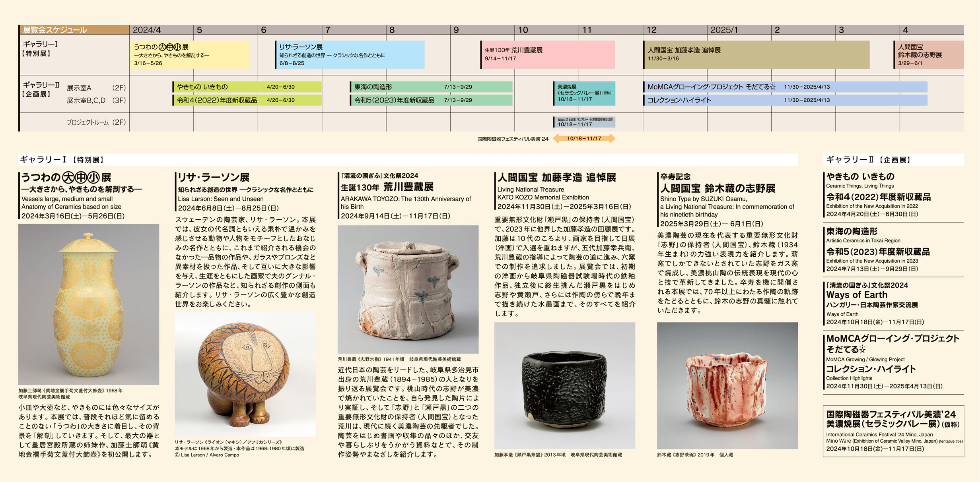The width and height of the screenshot is (980, 482).
Task: Open the Shino water jar photo
Action: 408,289
